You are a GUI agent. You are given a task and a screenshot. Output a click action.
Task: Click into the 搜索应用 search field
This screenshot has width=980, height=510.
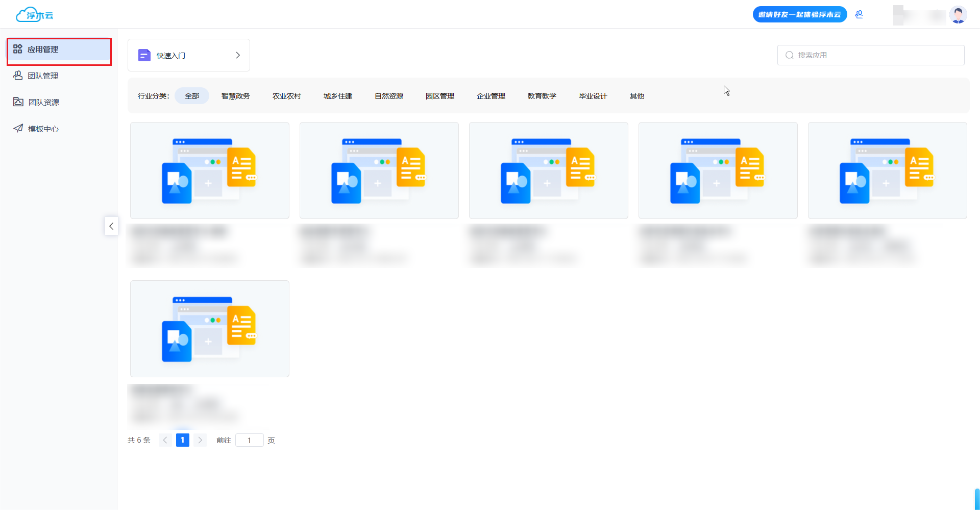tap(876, 55)
